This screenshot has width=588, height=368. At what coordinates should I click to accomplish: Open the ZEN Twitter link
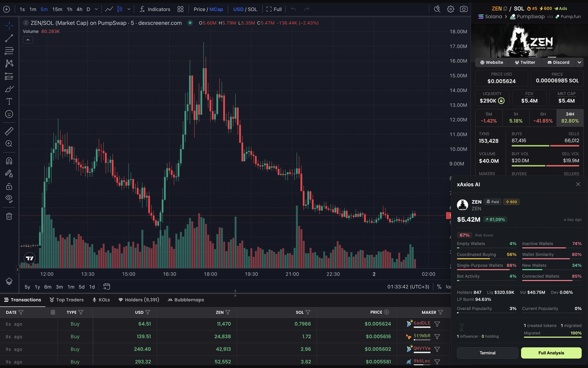pyautogui.click(x=525, y=62)
